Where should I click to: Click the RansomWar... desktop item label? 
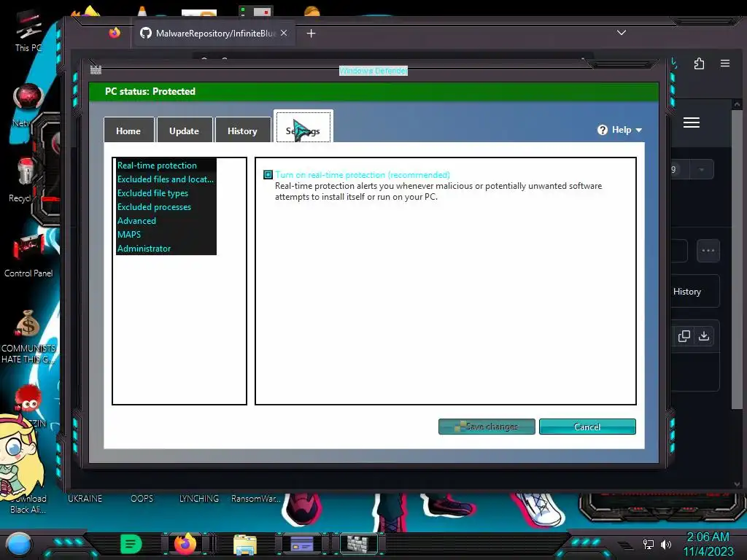tap(256, 499)
